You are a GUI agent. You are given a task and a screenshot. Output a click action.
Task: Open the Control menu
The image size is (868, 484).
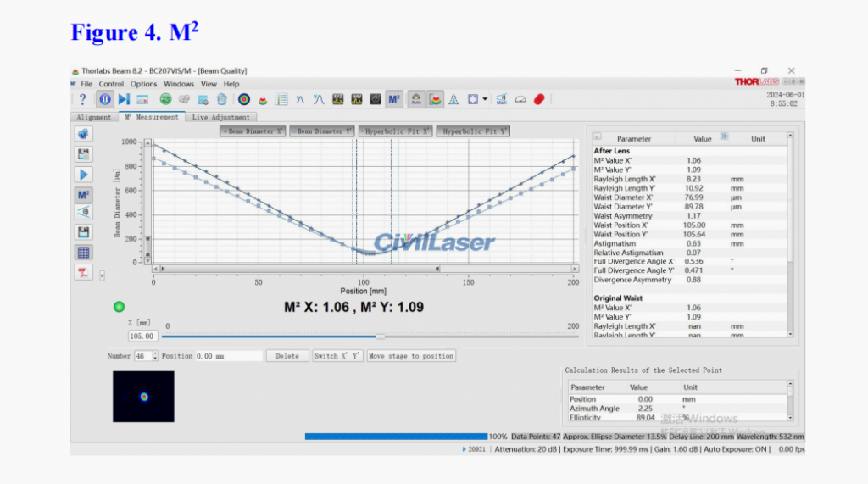click(x=111, y=84)
